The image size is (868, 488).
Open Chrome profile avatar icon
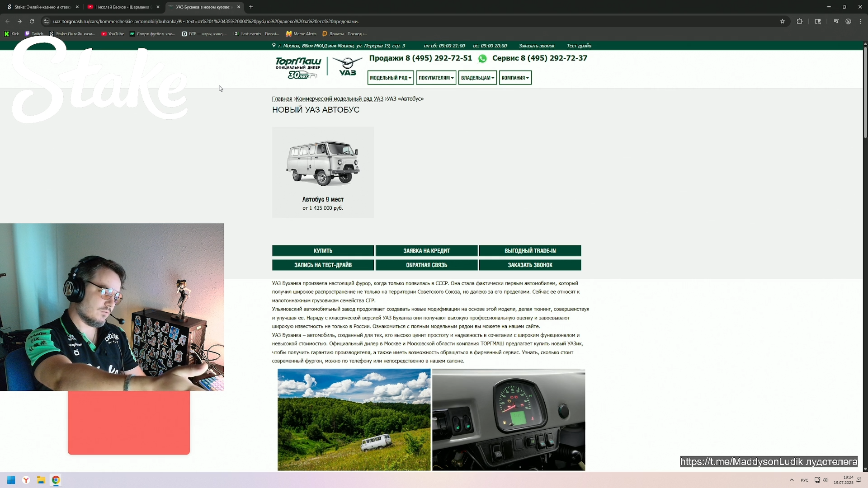click(848, 21)
